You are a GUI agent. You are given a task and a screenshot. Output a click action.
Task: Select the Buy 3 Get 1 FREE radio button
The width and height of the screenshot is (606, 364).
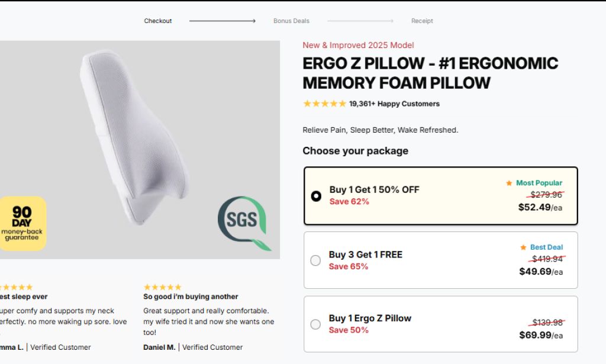point(315,260)
